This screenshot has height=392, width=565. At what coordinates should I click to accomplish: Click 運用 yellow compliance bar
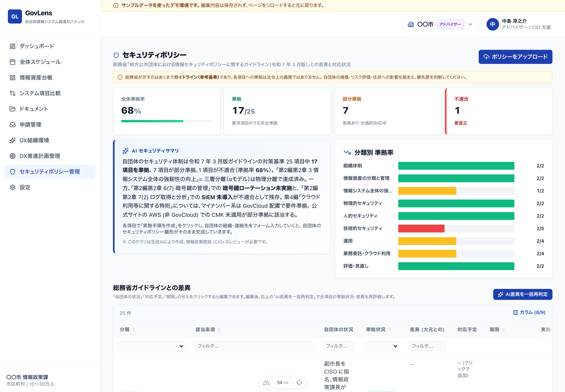(427, 241)
